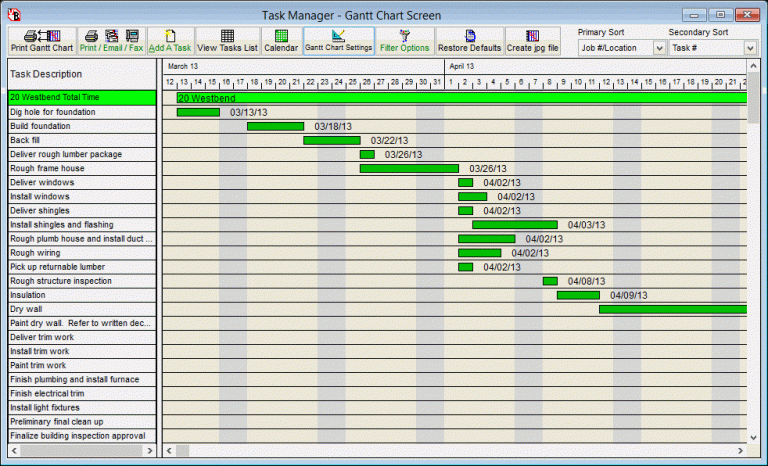Select the Finish electrical trim task
Screen dimensions: 768x466
(x=82, y=394)
